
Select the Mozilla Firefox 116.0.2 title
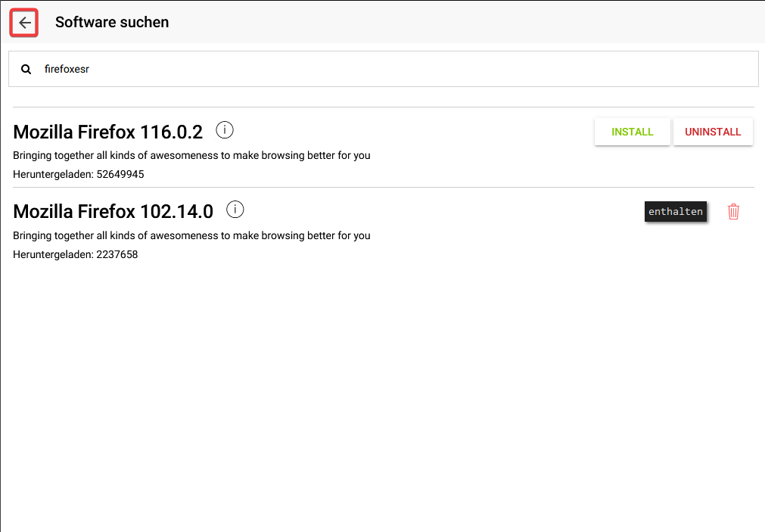(107, 132)
